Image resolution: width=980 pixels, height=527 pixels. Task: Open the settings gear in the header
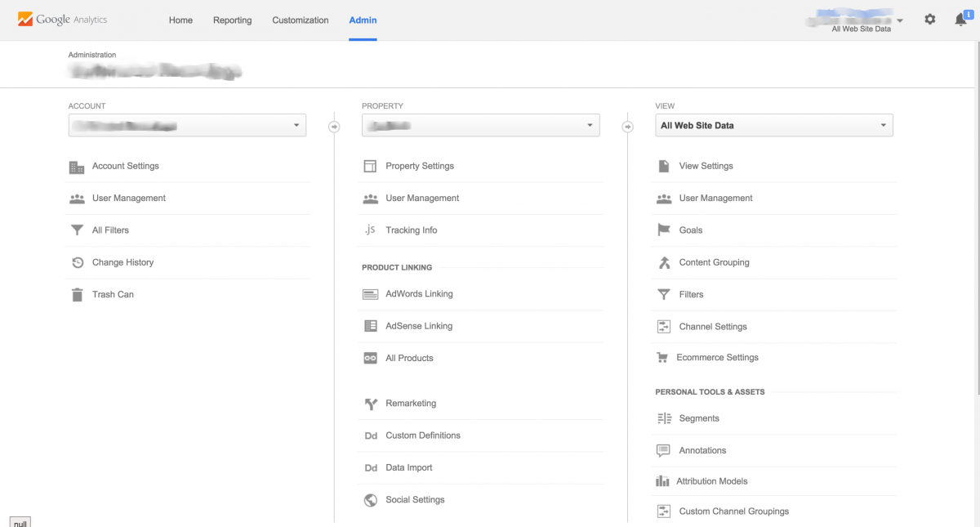(x=930, y=20)
